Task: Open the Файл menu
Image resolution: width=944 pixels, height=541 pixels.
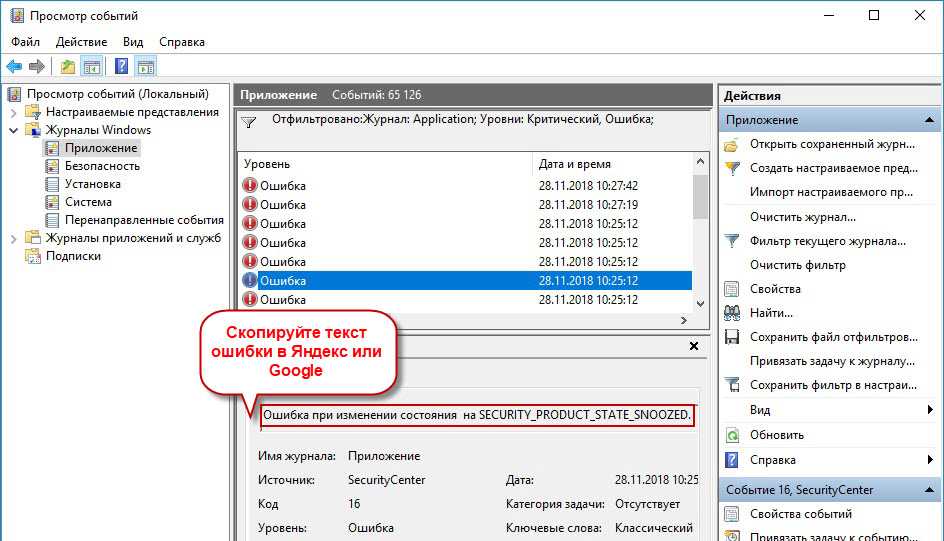Action: (26, 42)
